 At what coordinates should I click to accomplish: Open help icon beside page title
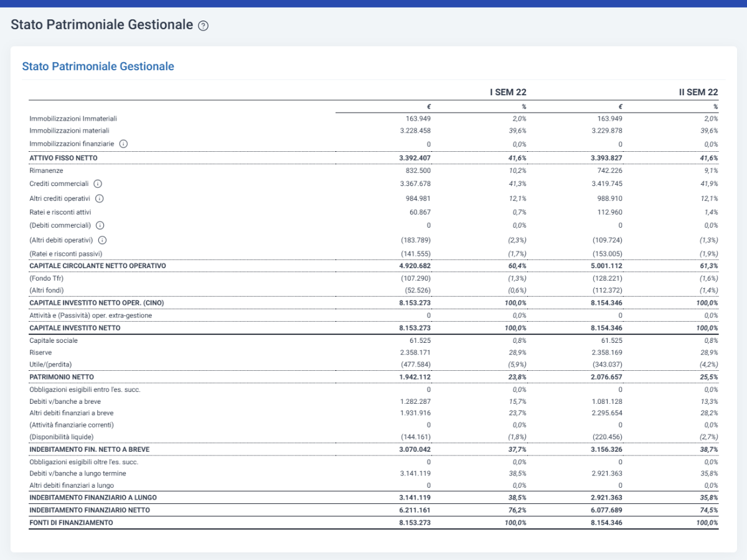pyautogui.click(x=203, y=26)
